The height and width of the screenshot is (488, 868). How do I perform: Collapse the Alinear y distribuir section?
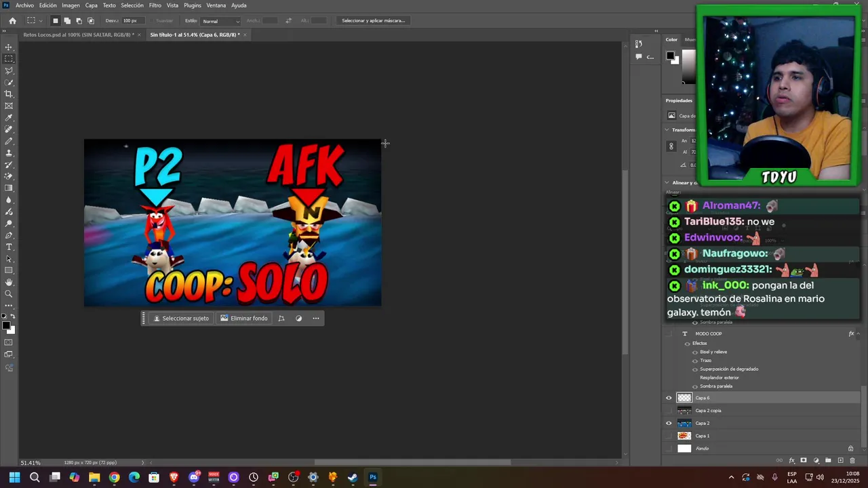(x=667, y=182)
